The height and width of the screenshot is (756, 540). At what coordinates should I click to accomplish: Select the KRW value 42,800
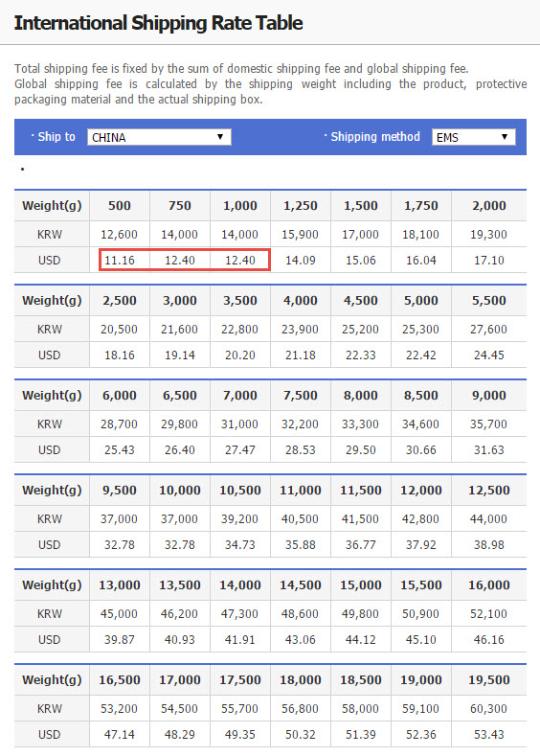coord(420,519)
